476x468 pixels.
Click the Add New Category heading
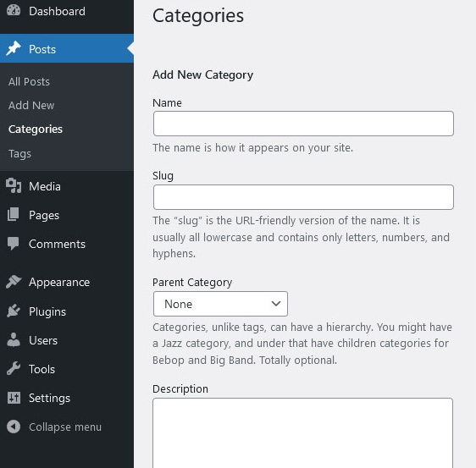pyautogui.click(x=202, y=75)
